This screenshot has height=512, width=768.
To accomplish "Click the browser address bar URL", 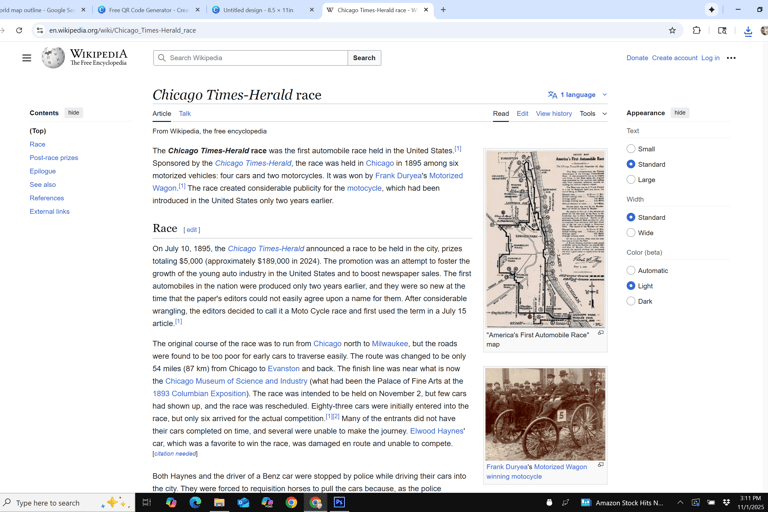I will click(x=122, y=30).
